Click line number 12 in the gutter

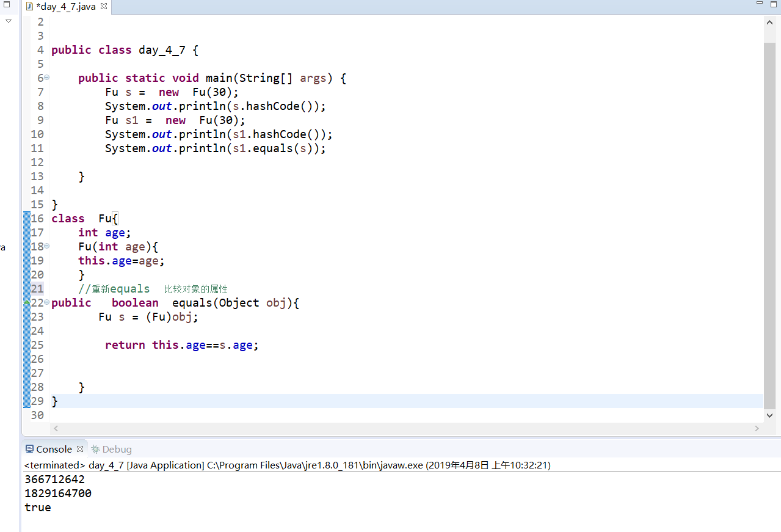(x=37, y=162)
